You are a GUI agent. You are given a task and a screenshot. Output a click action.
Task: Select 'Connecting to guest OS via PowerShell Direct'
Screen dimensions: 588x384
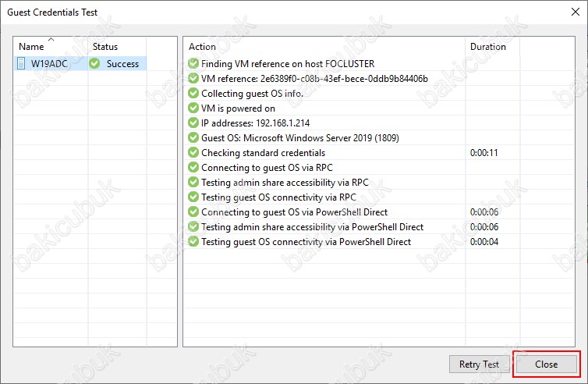[x=294, y=212]
